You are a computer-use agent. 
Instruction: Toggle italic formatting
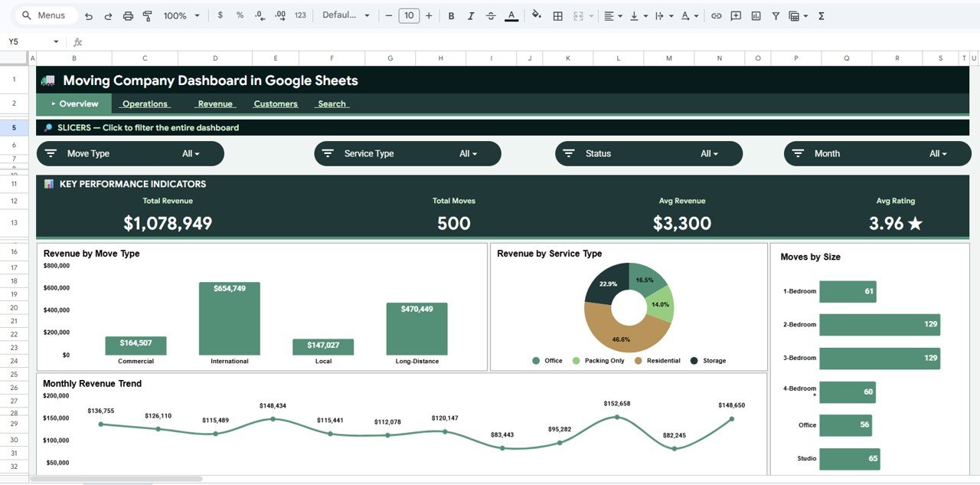(x=471, y=15)
